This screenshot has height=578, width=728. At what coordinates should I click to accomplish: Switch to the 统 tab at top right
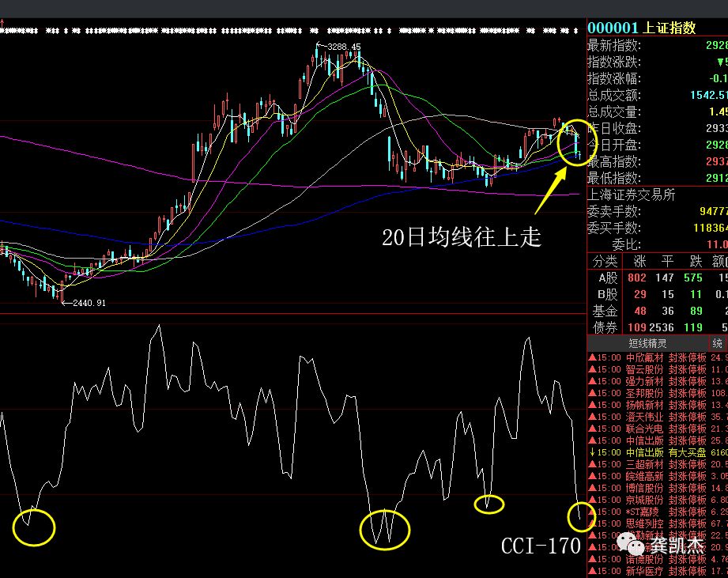718,342
